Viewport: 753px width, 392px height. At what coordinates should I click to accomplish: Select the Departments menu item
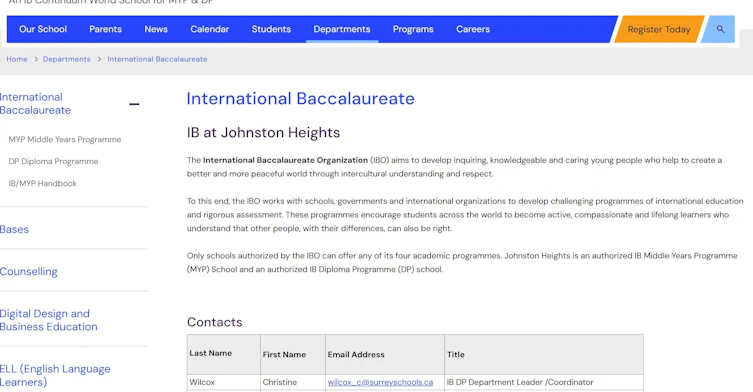pyautogui.click(x=342, y=29)
